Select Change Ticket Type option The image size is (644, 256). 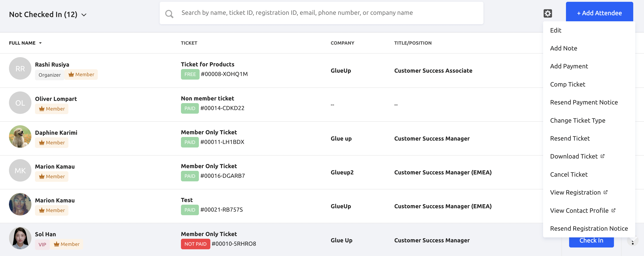577,121
